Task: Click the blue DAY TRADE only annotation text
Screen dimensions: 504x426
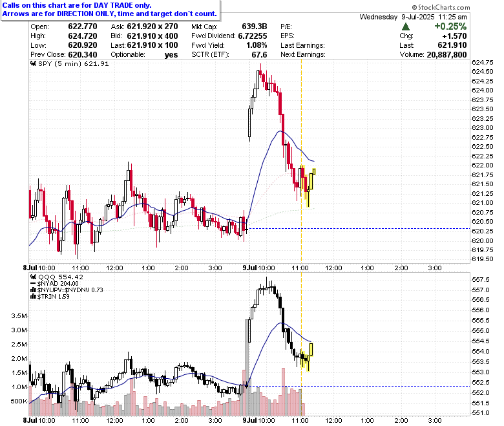Action: coord(77,5)
